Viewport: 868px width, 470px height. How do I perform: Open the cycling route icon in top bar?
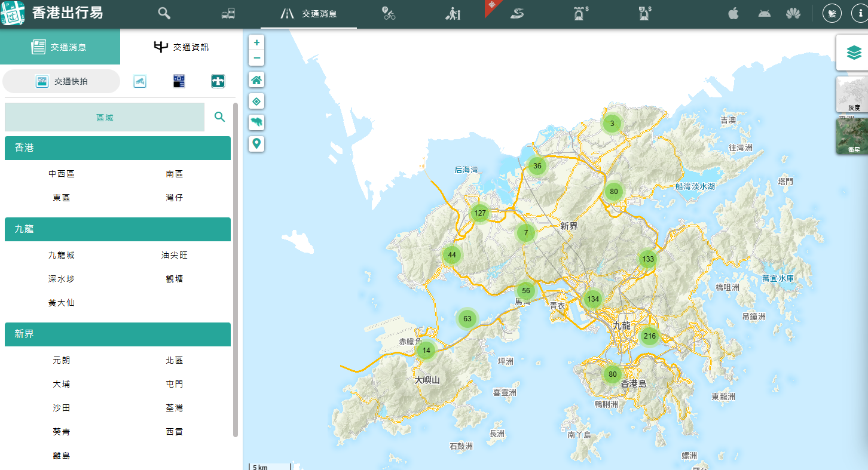pos(389,14)
